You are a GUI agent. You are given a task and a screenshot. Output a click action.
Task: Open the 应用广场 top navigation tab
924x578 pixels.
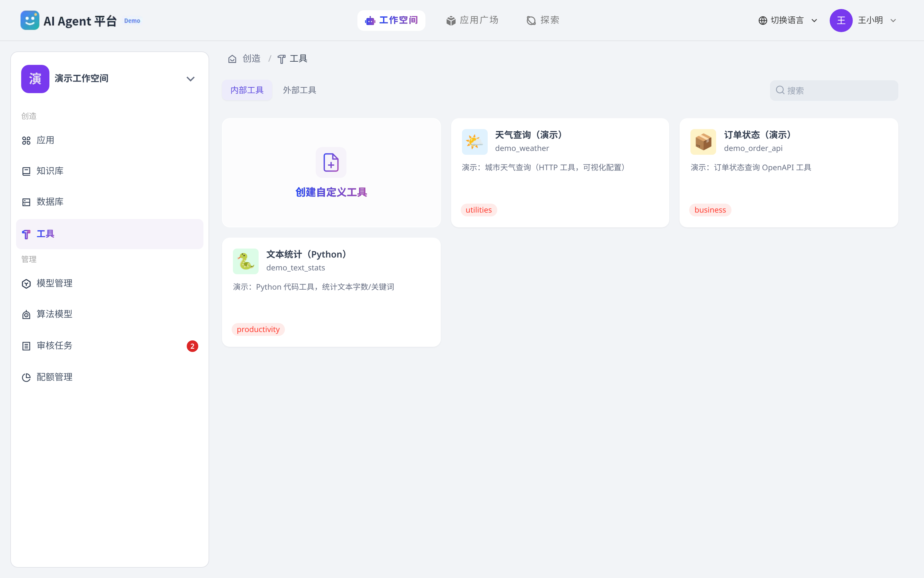[472, 20]
